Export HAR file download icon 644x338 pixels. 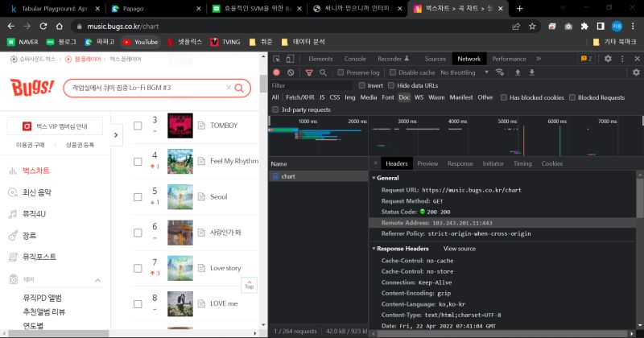point(532,72)
